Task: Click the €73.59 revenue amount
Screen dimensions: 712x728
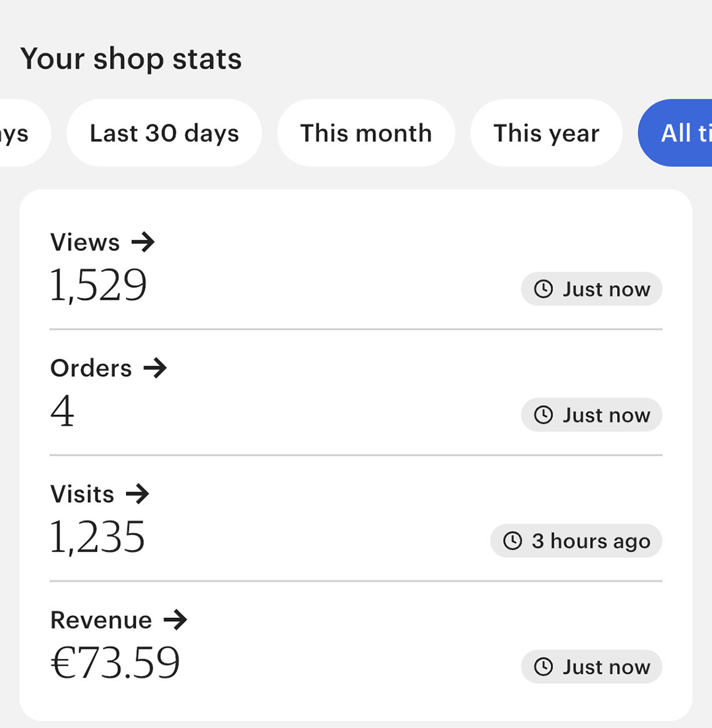Action: coord(115,663)
